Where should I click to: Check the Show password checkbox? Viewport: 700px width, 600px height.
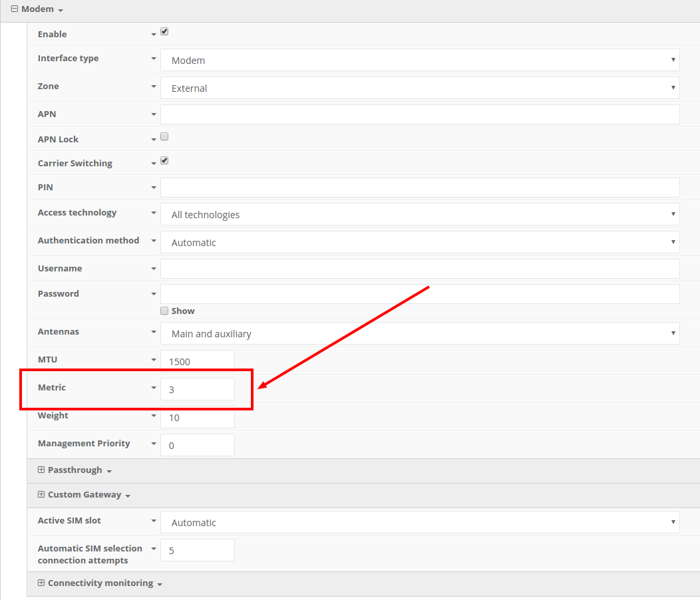coord(164,311)
